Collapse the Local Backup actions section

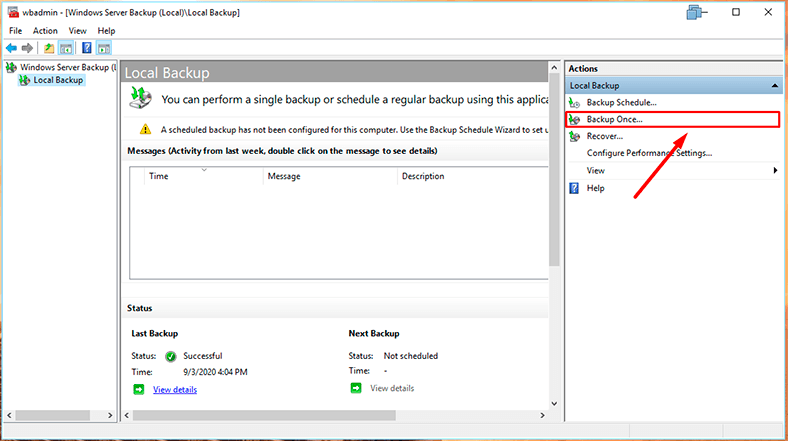(774, 86)
